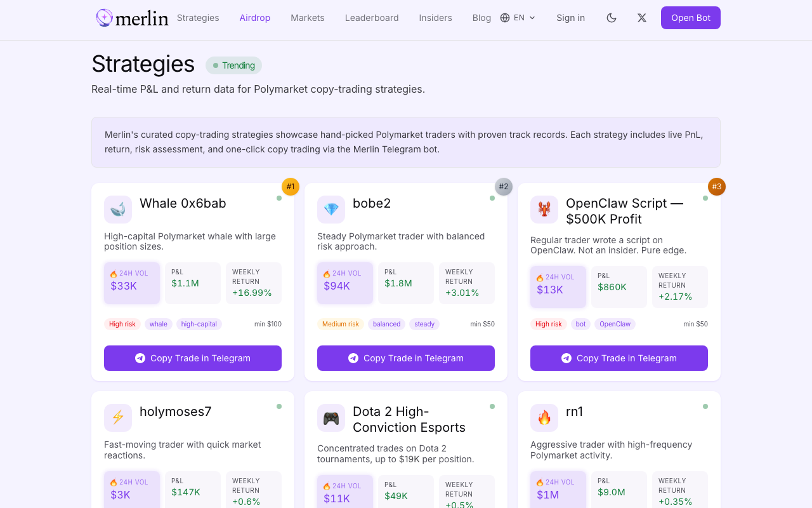Click the whale tag
The image size is (812, 508).
159,324
